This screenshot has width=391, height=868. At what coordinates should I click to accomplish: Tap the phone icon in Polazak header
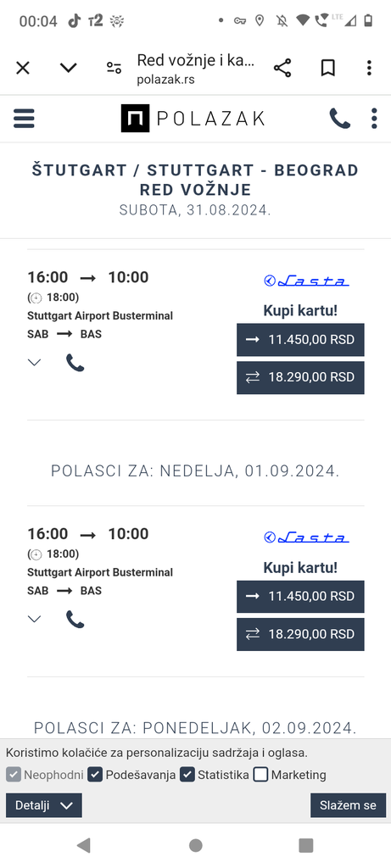coord(339,119)
